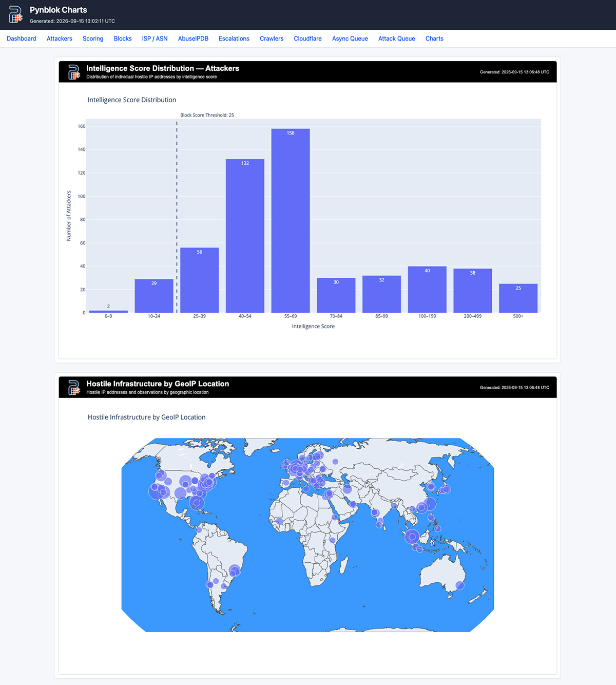Open the ISP / ASN page

click(x=155, y=39)
